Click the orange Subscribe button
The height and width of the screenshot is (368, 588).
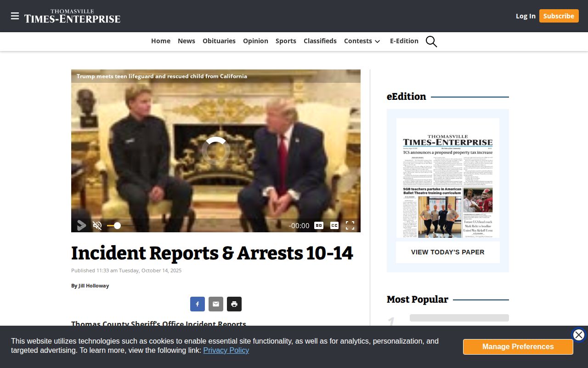(x=559, y=16)
